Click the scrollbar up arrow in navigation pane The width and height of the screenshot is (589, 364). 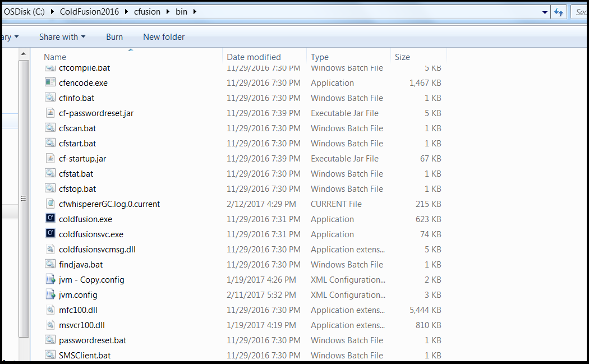point(24,54)
